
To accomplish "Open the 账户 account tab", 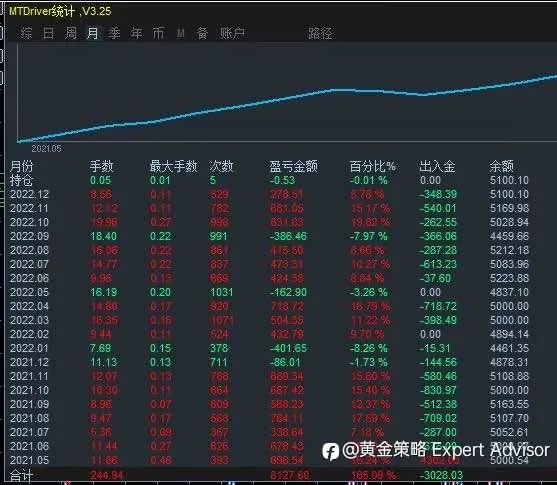I will pos(232,34).
